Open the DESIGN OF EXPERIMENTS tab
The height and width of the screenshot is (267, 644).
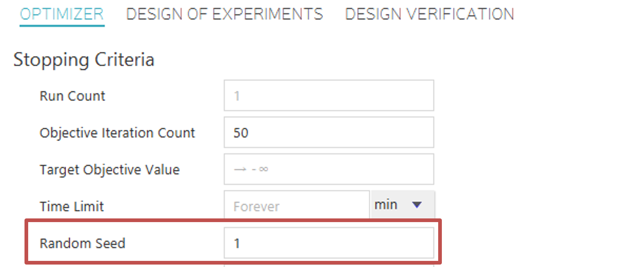pos(224,14)
